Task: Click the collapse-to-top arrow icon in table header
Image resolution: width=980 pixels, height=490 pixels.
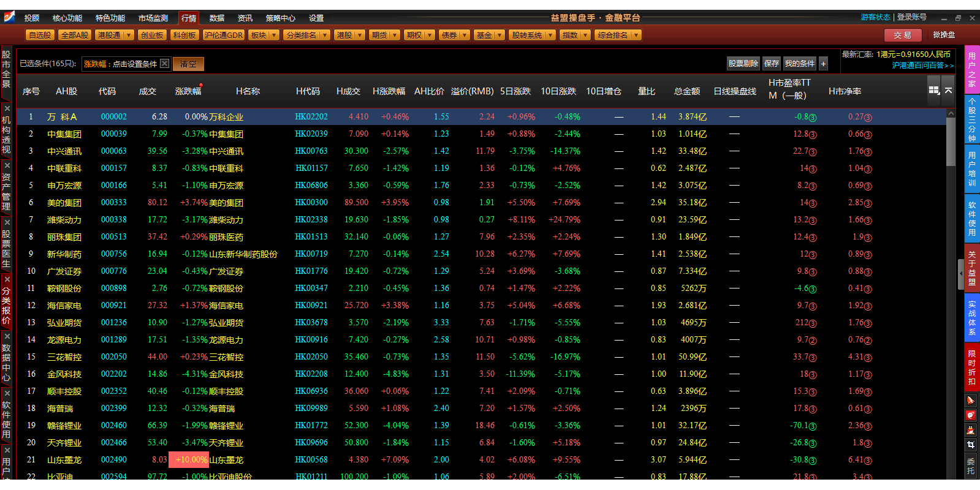Action: pyautogui.click(x=948, y=90)
